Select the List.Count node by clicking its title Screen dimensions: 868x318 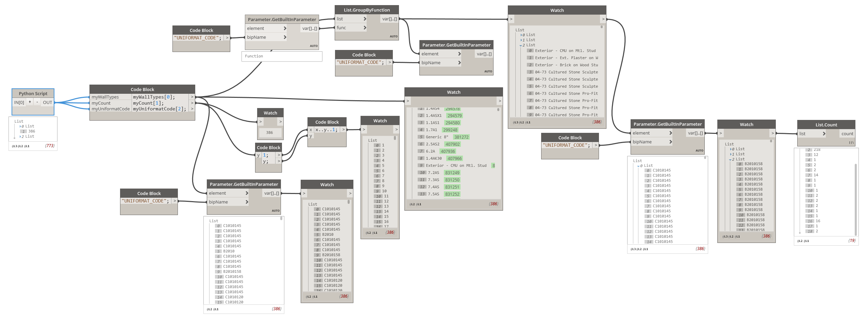pyautogui.click(x=827, y=125)
